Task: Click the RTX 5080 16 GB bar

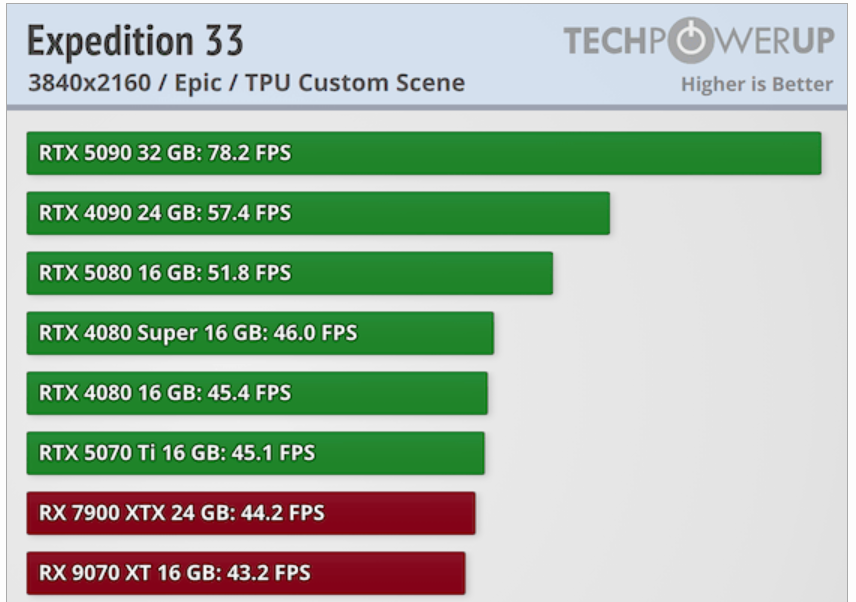Action: pos(290,273)
